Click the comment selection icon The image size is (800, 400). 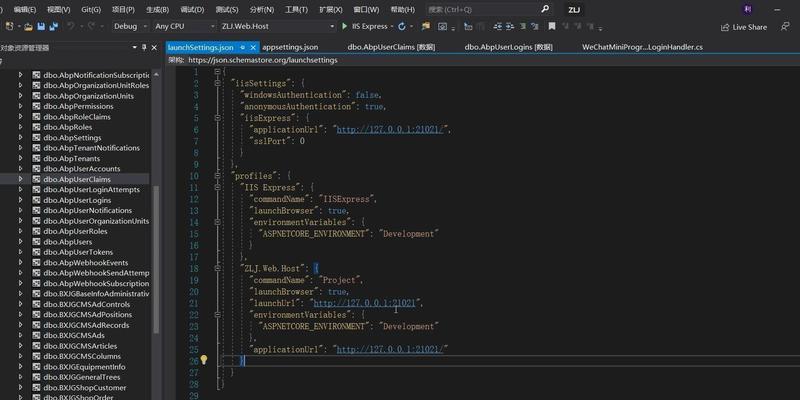click(x=523, y=27)
